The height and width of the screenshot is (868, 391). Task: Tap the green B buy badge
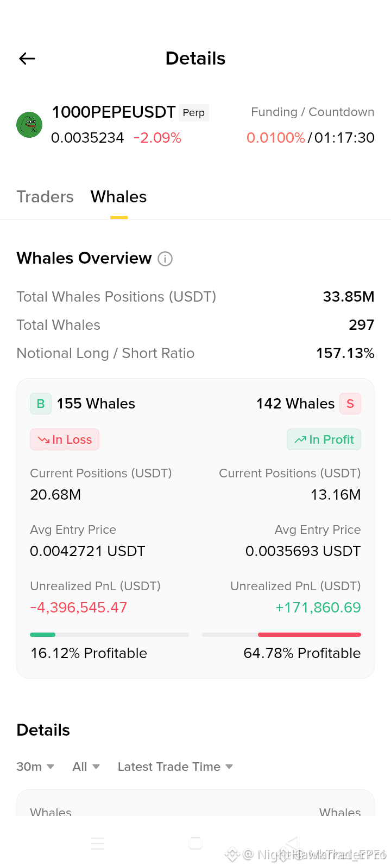click(x=41, y=404)
